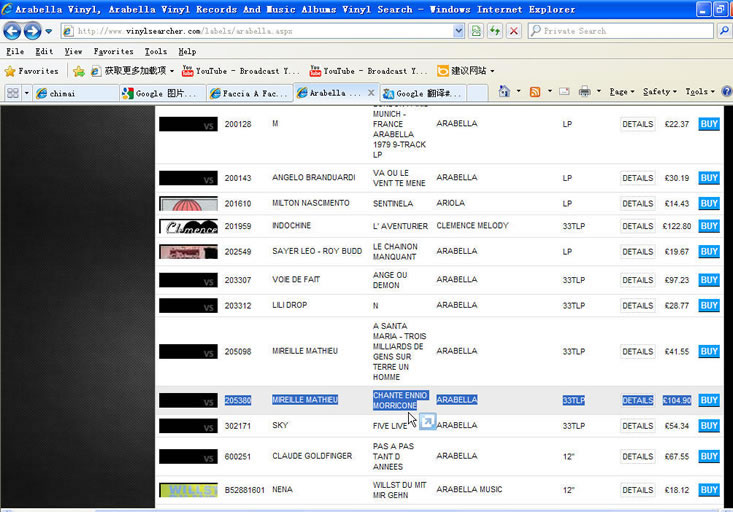This screenshot has height=512, width=733.
Task: Click the Print icon
Action: (584, 92)
